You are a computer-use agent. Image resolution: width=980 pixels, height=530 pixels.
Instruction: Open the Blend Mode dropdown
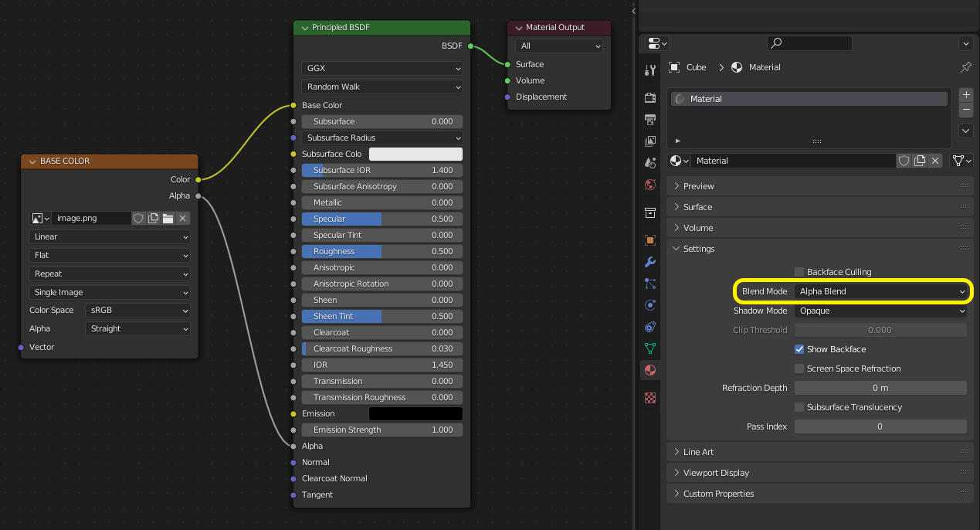(880, 291)
